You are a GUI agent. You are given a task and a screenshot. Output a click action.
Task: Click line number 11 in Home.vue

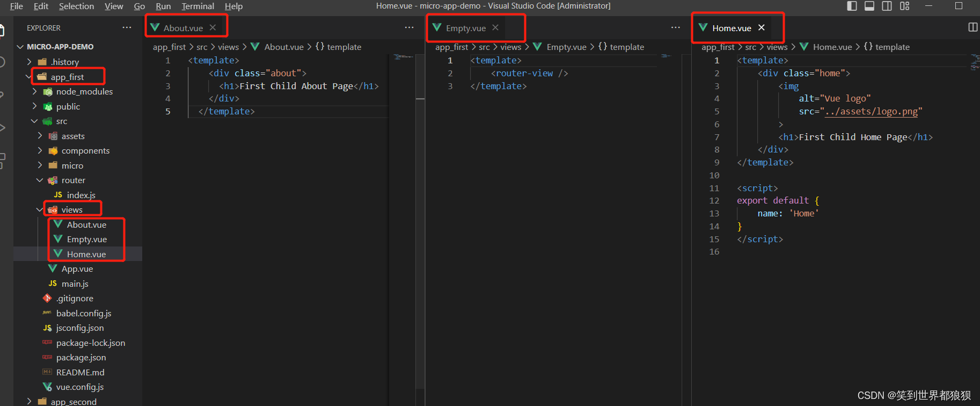tap(714, 188)
